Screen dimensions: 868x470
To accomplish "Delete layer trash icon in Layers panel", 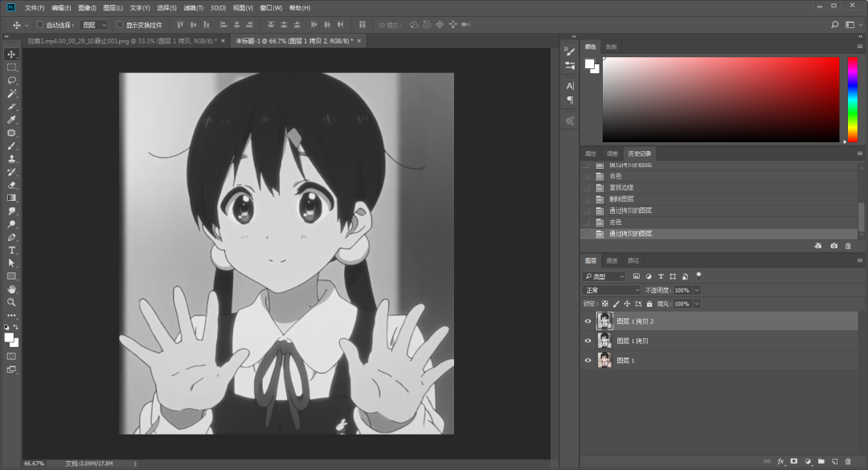I will point(848,461).
